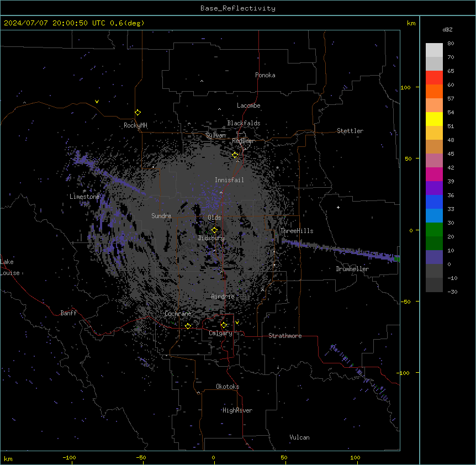Click the Sundre town label
The height and width of the screenshot is (465, 476).
[161, 216]
